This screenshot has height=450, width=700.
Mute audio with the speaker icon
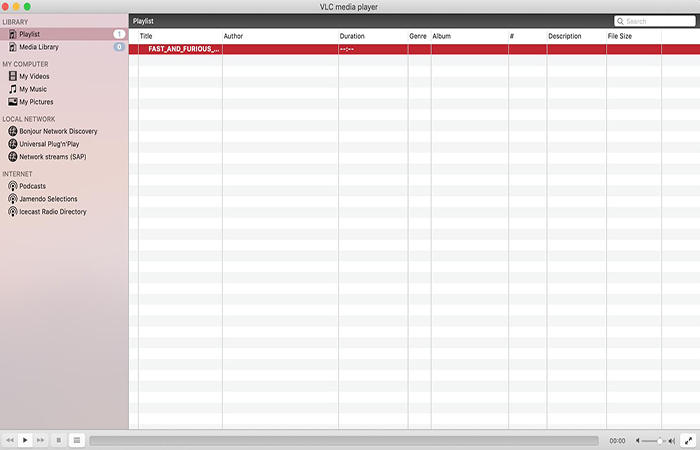tap(638, 441)
